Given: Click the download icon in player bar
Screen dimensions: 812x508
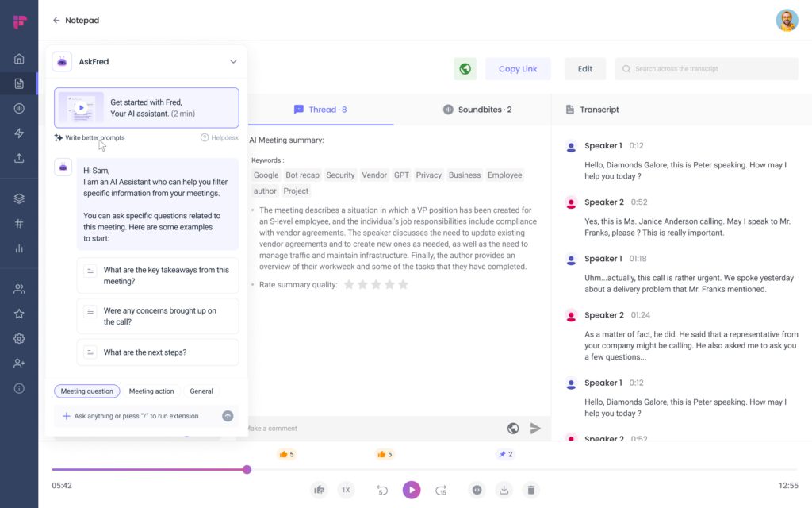Looking at the screenshot, I should click(504, 490).
